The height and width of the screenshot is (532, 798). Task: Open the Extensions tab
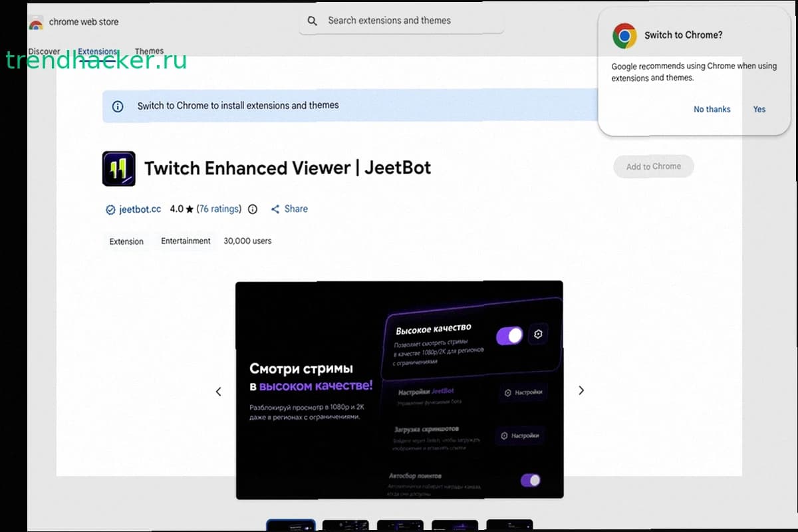tap(97, 51)
